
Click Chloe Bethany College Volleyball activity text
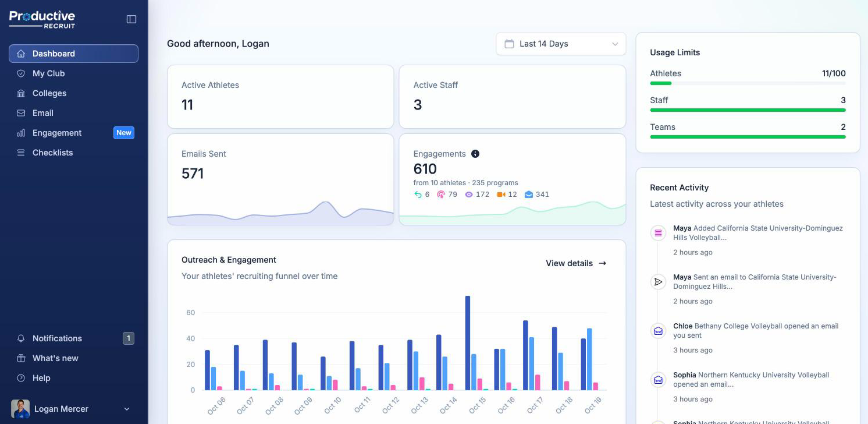756,331
